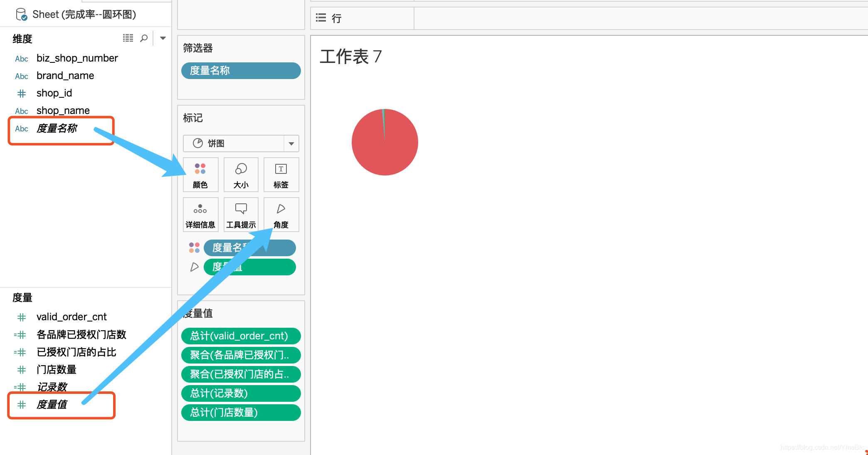
Task: Click the view-as-list icon in 维度 header
Action: pyautogui.click(x=128, y=38)
